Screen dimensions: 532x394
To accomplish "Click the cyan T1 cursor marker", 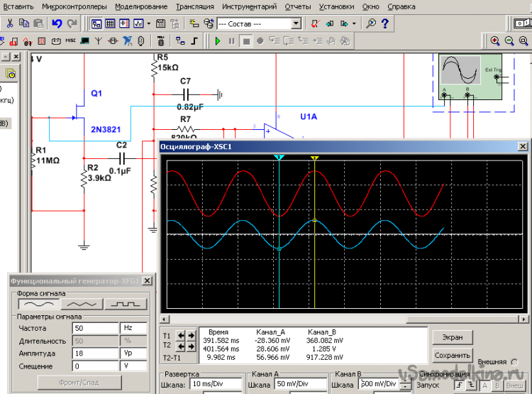I will 279,157.
